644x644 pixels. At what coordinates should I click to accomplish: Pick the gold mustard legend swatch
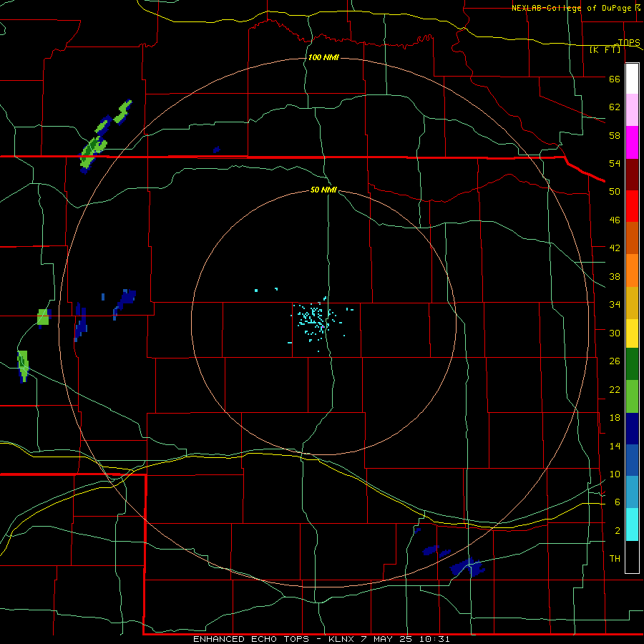tap(632, 303)
